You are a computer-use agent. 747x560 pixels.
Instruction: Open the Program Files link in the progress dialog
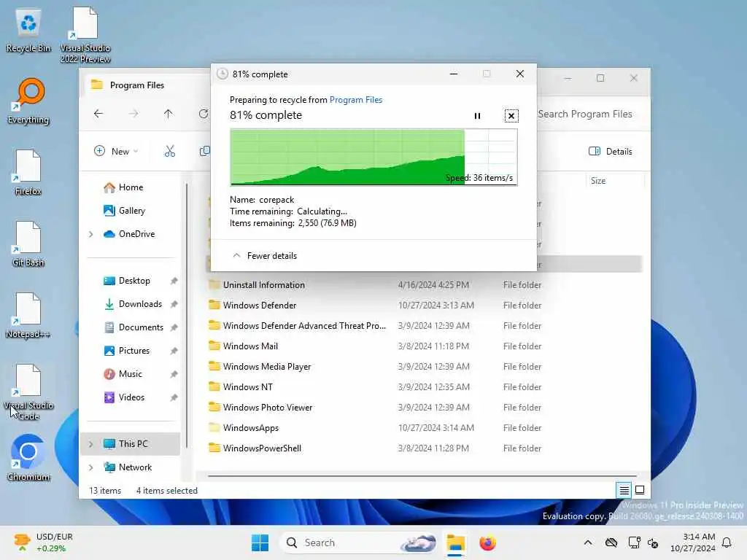(356, 99)
